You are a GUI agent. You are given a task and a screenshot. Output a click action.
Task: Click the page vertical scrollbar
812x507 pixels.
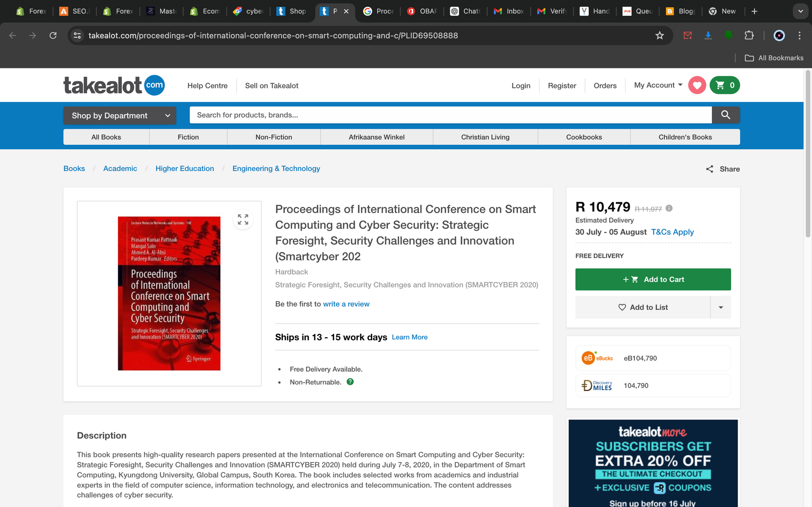click(x=808, y=154)
